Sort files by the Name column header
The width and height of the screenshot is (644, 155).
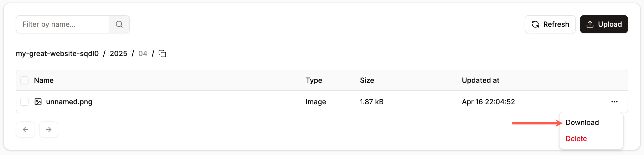click(44, 80)
